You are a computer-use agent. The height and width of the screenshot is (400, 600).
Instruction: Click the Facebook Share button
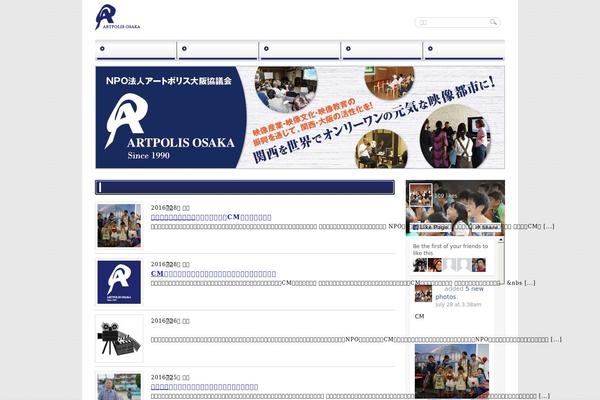[x=487, y=227]
